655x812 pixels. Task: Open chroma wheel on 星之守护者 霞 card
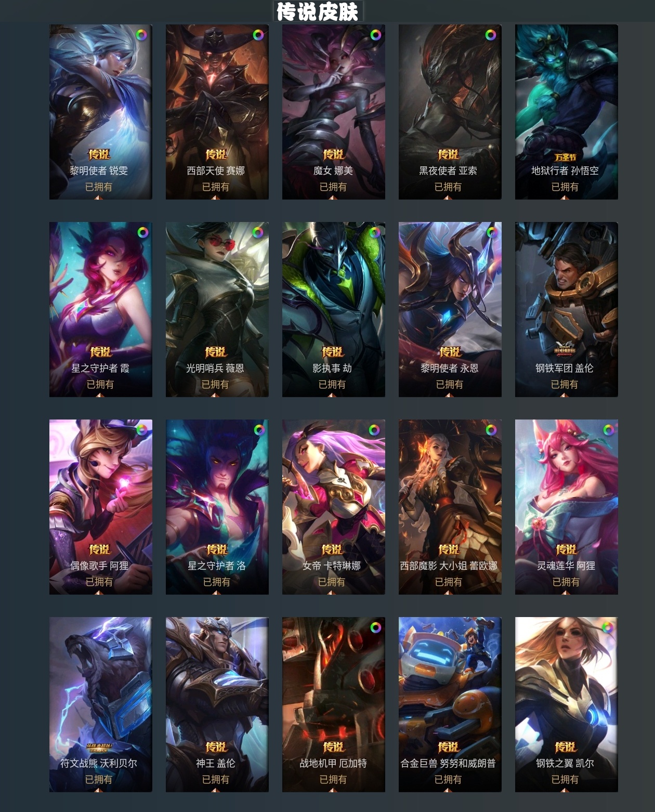142,232
